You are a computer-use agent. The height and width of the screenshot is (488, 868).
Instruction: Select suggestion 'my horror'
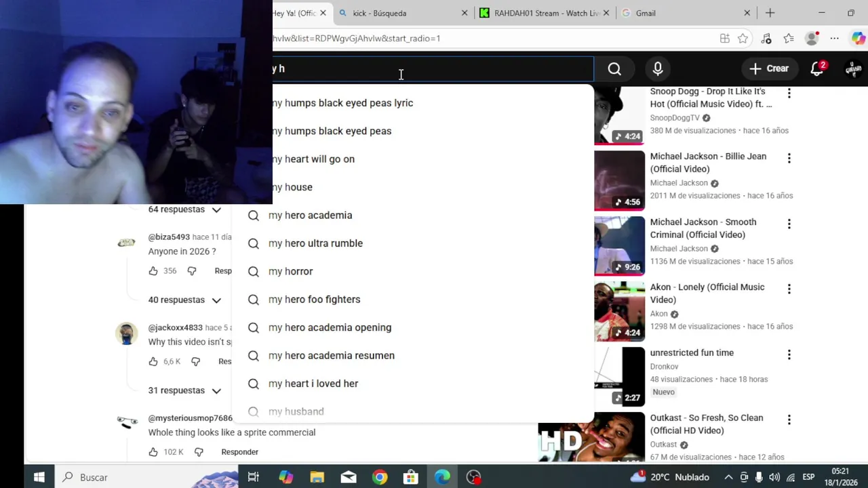[412, 271]
